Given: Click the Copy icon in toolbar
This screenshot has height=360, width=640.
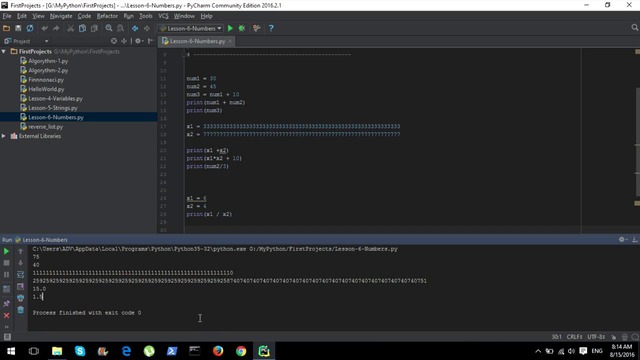Looking at the screenshot, I should click(82, 28).
